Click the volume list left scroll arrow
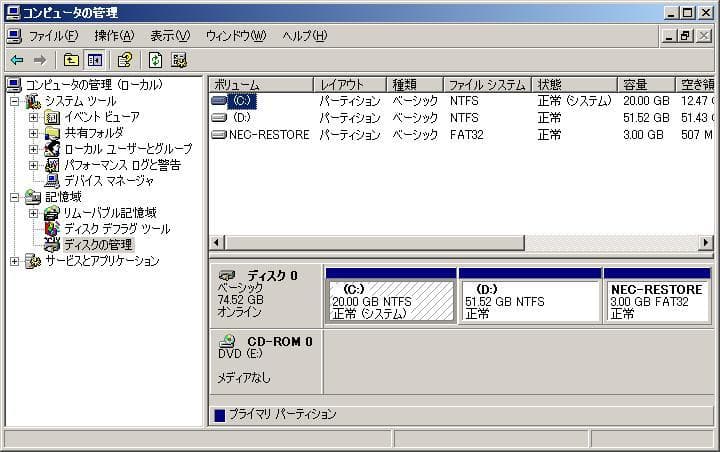720x452 pixels. pos(218,243)
